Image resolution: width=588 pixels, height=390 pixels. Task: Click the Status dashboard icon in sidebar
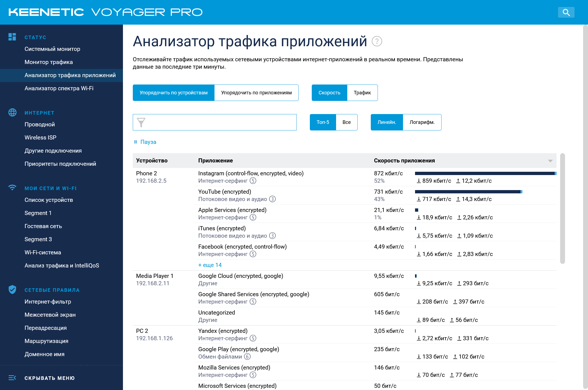click(x=12, y=37)
